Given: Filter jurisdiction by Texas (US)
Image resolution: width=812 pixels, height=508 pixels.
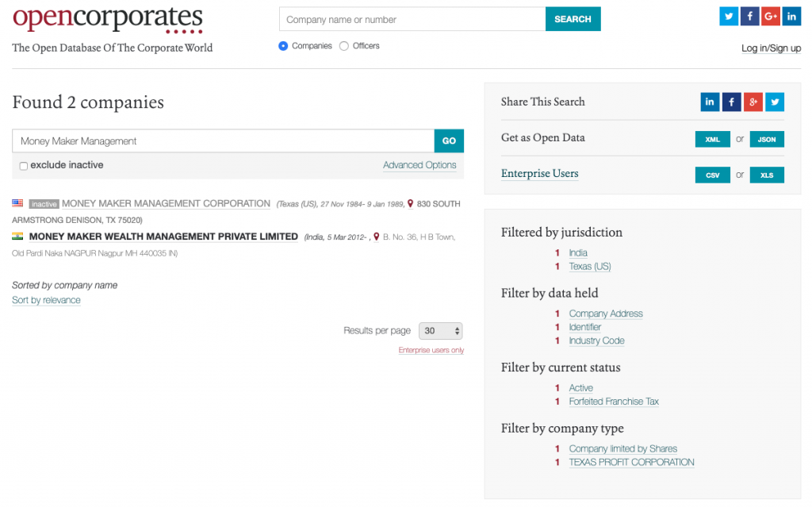Looking at the screenshot, I should click(590, 267).
